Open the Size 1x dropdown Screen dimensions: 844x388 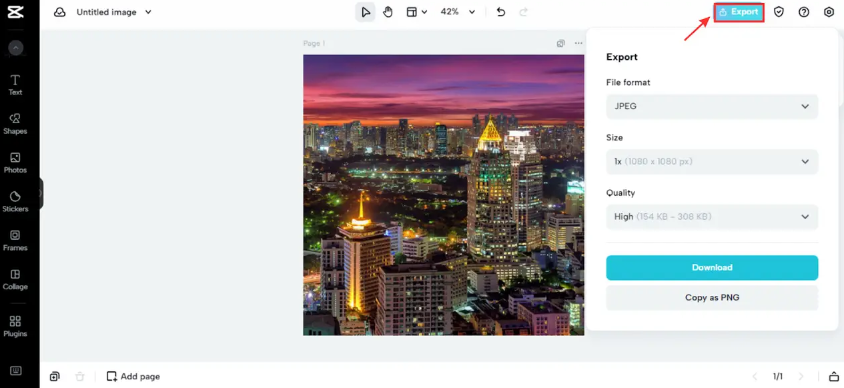click(x=712, y=161)
